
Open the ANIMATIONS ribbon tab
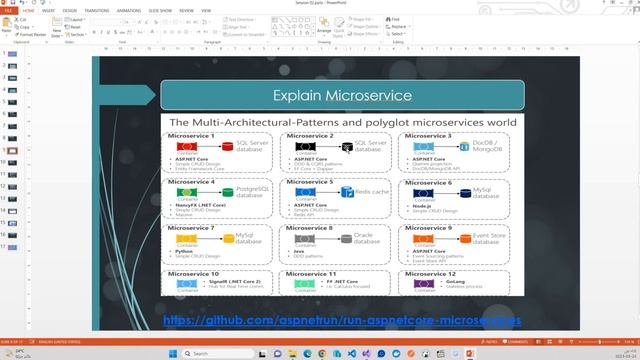(x=129, y=11)
